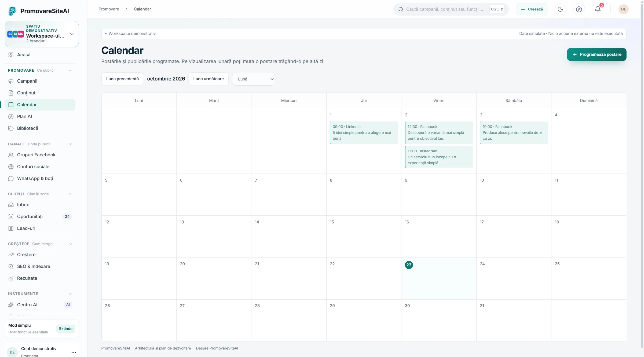Screen dimensions: 644x357
Task: Open Oportunități scan icon
Action: pyautogui.click(x=11, y=216)
